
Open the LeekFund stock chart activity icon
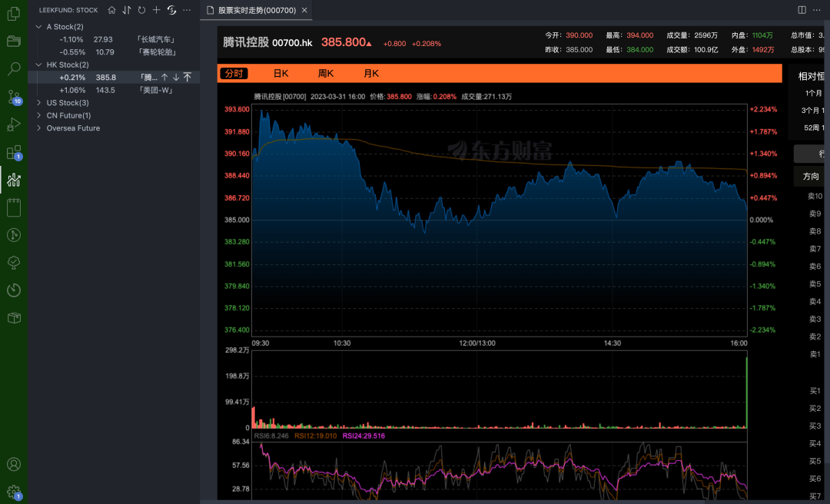coord(13,180)
